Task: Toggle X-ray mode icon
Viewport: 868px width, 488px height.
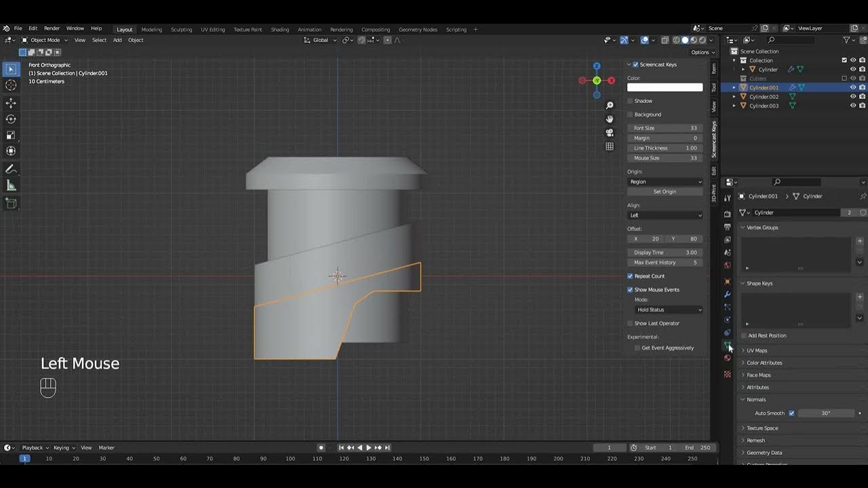Action: pos(665,40)
